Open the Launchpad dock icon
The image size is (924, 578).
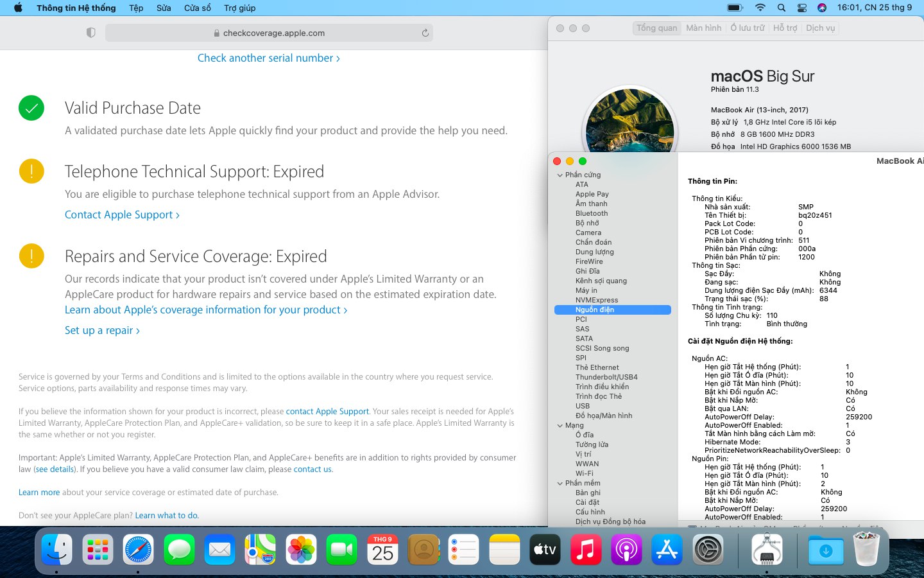click(x=98, y=550)
